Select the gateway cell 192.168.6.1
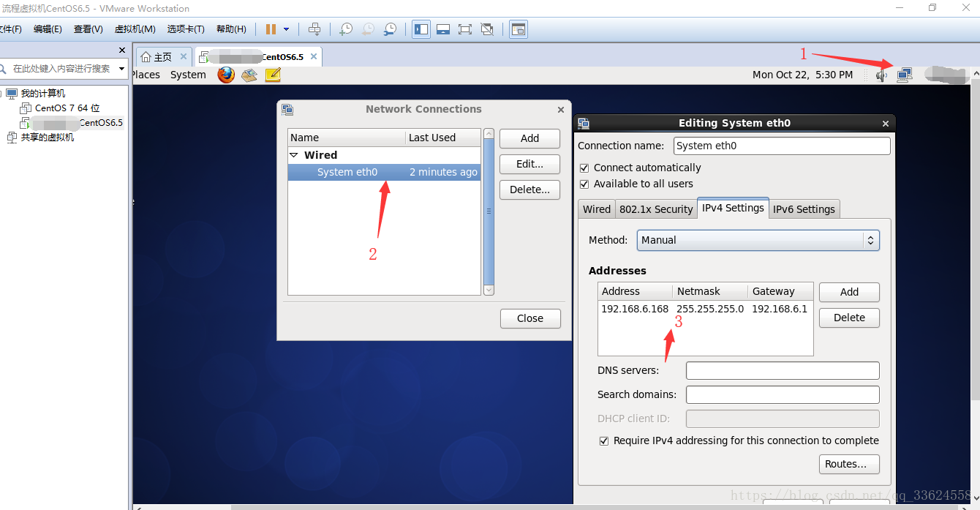The height and width of the screenshot is (510, 980). [780, 309]
